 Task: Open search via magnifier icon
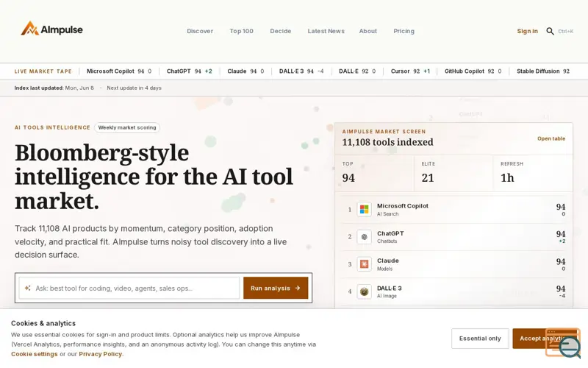tap(550, 31)
